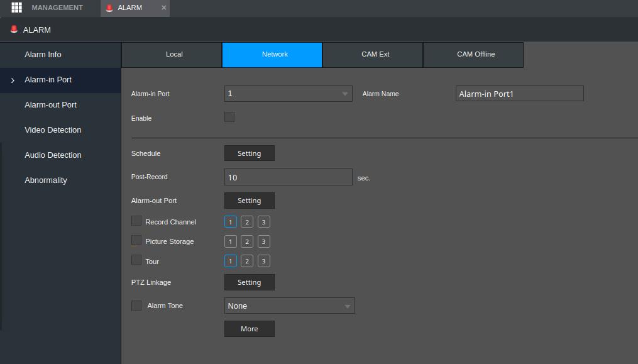Screen dimensions: 638x364
Task: Click the Alarm Name input field
Action: pyautogui.click(x=520, y=94)
